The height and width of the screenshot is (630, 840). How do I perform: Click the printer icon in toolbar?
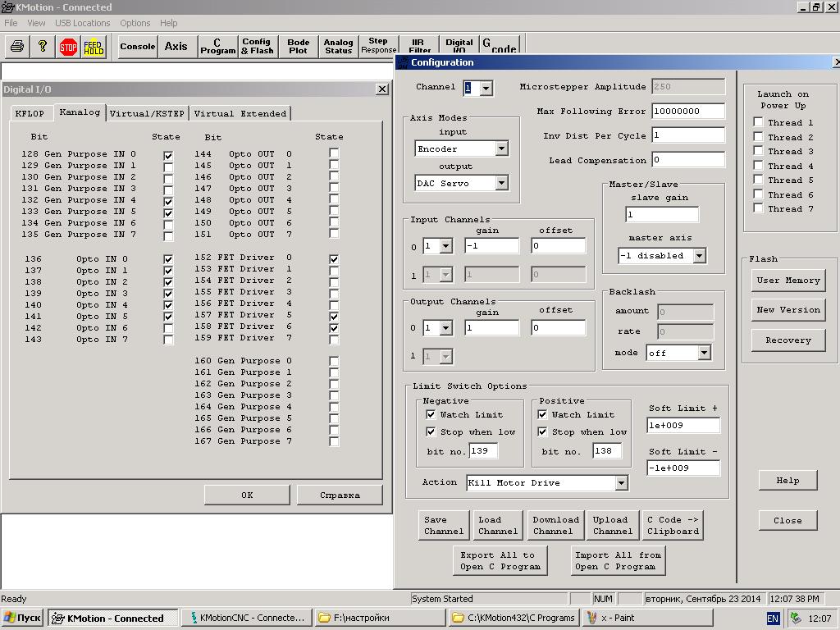[x=16, y=47]
